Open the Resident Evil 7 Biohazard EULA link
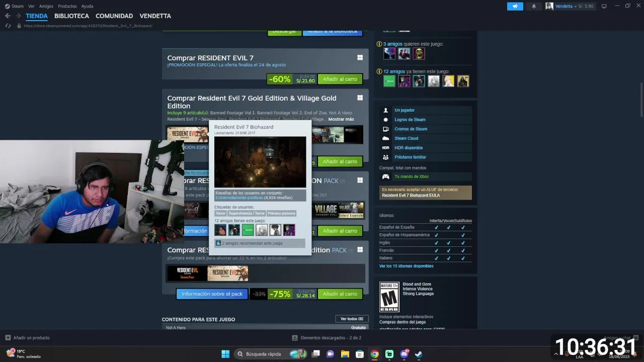The width and height of the screenshot is (644, 362). (411, 195)
